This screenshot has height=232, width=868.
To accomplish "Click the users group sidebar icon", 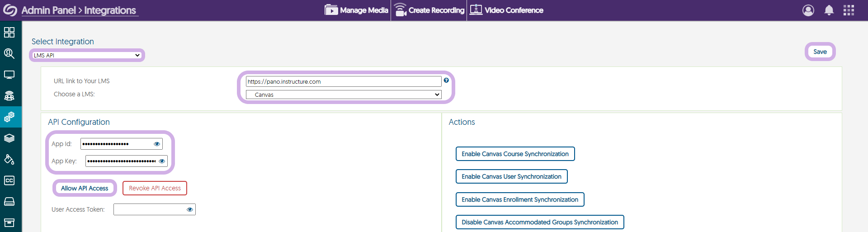I will [x=9, y=96].
